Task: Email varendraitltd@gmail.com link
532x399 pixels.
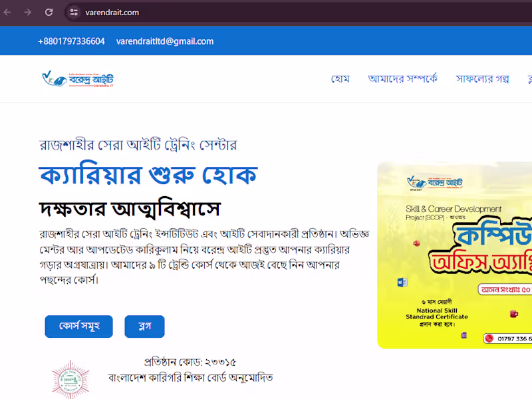Action: coord(165,41)
